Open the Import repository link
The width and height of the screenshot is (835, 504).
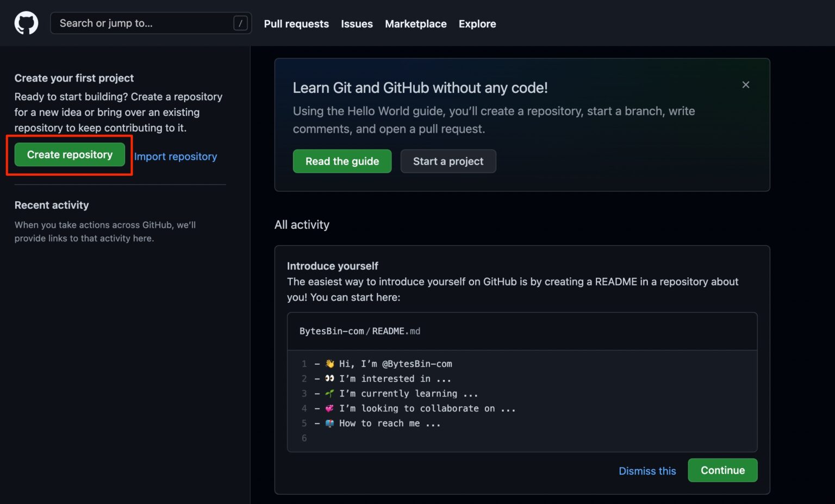pos(175,156)
